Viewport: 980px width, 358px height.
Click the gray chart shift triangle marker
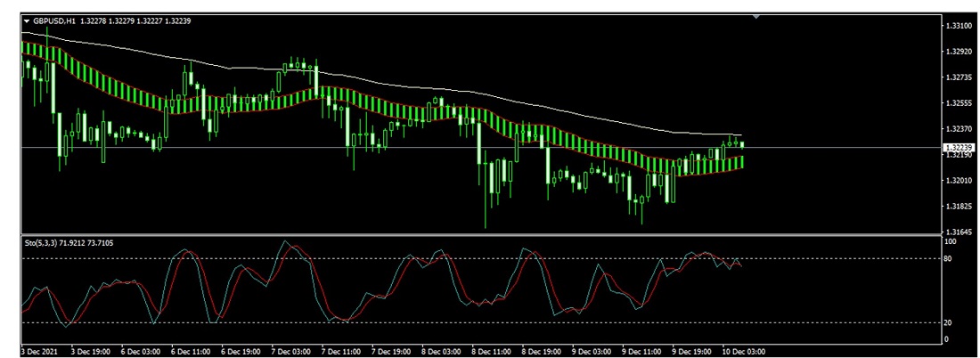point(756,17)
